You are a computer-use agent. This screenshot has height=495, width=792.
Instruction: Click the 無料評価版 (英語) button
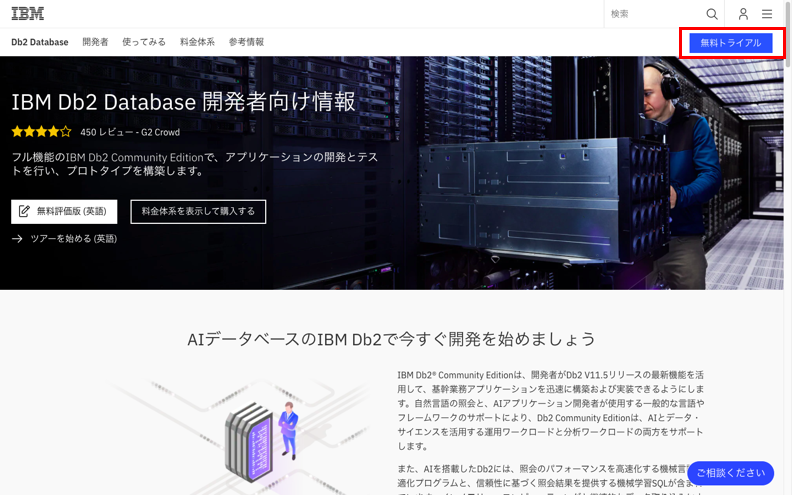coord(64,212)
